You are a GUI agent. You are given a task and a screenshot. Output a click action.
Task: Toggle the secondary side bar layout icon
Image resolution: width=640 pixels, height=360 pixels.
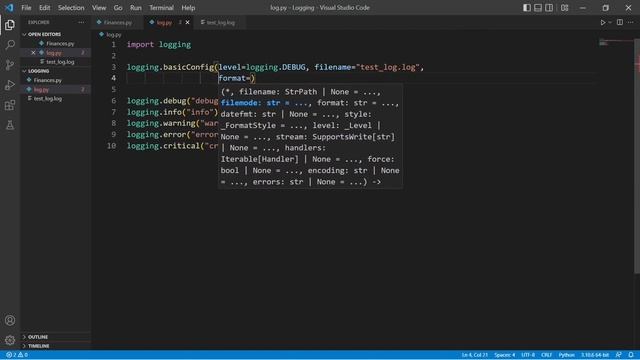click(x=549, y=8)
